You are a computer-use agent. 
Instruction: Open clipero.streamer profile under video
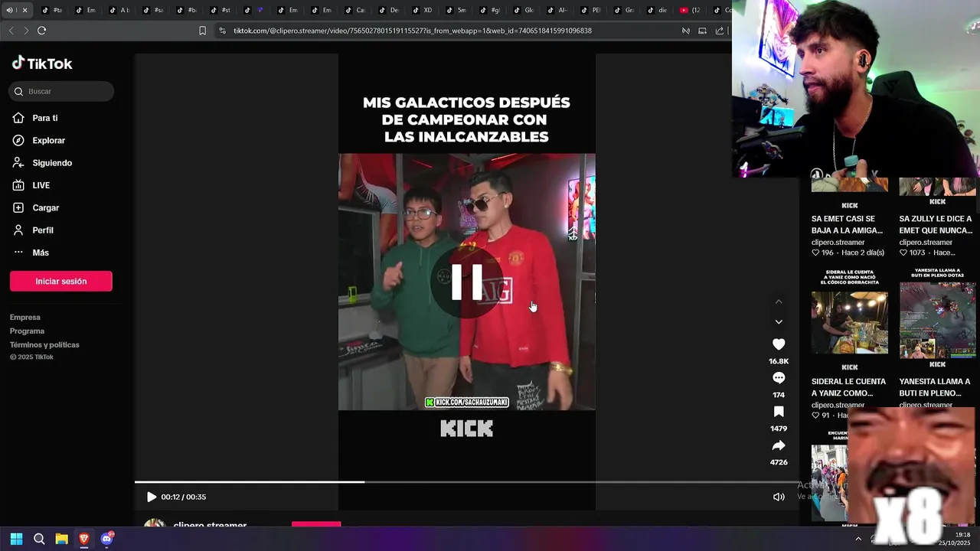pyautogui.click(x=210, y=526)
